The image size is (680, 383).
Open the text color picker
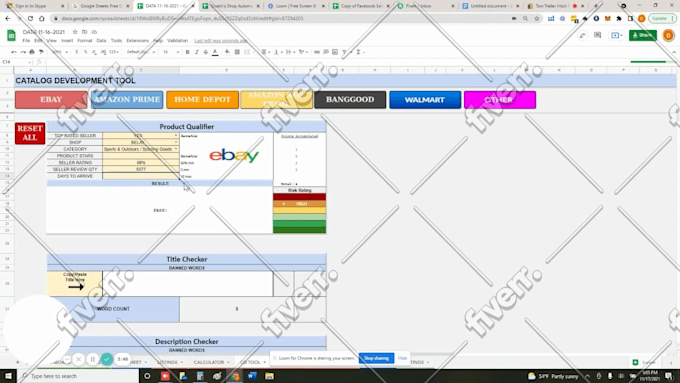[215, 52]
